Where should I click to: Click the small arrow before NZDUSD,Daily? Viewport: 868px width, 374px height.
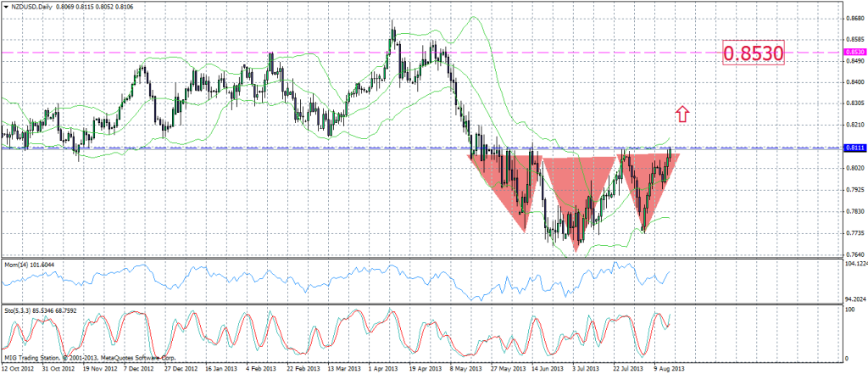pos(5,6)
